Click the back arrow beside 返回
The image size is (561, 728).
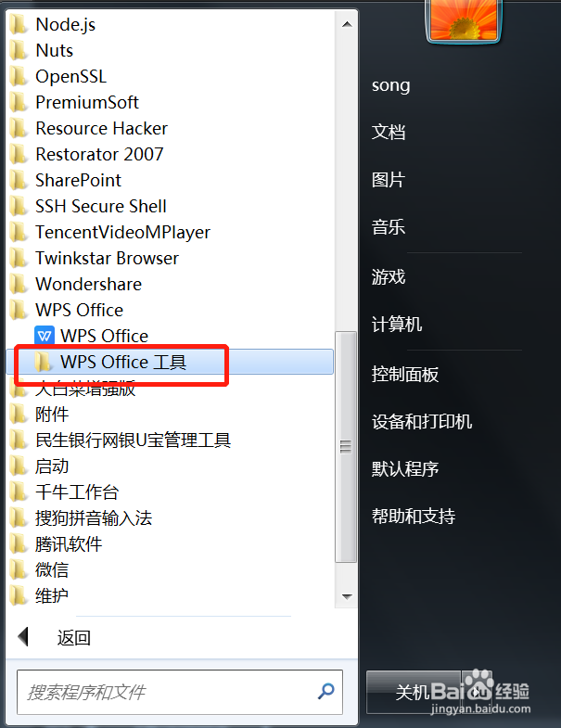coord(23,637)
